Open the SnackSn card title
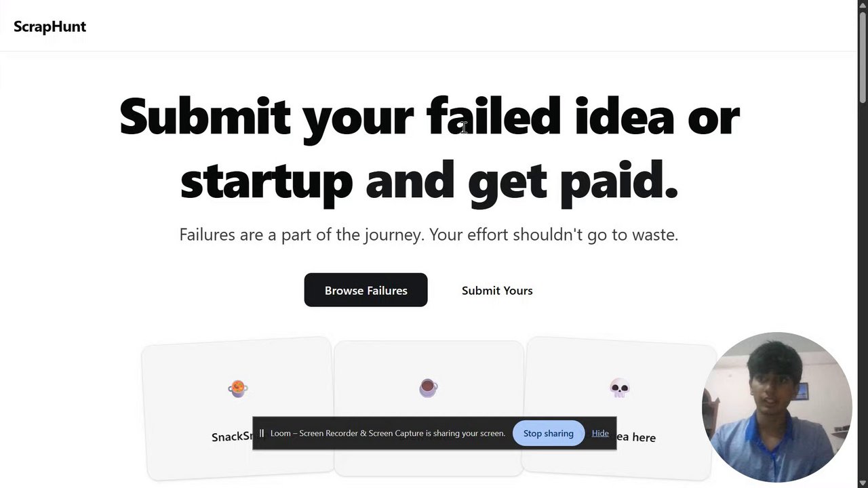The image size is (868, 488). (x=231, y=437)
